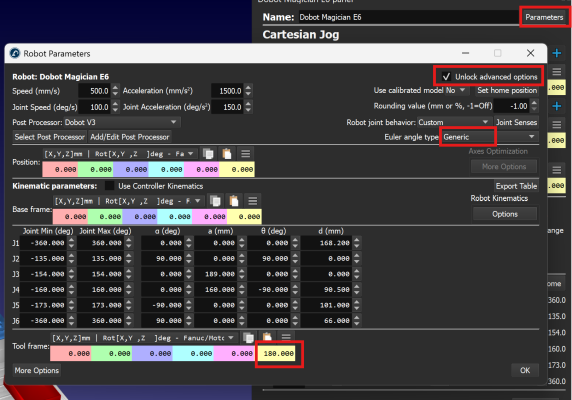
Task: Click Robot: Dobot Magician E6 label
Action: tap(61, 77)
